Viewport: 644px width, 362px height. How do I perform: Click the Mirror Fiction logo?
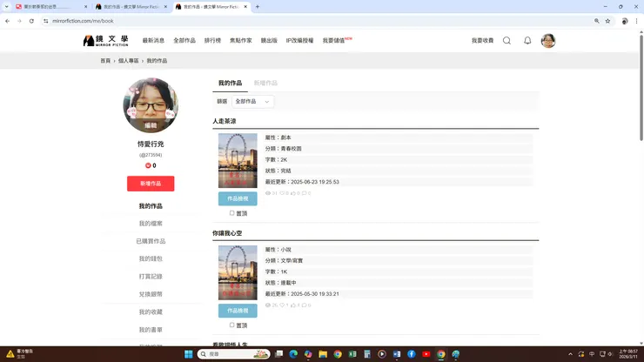tap(105, 40)
